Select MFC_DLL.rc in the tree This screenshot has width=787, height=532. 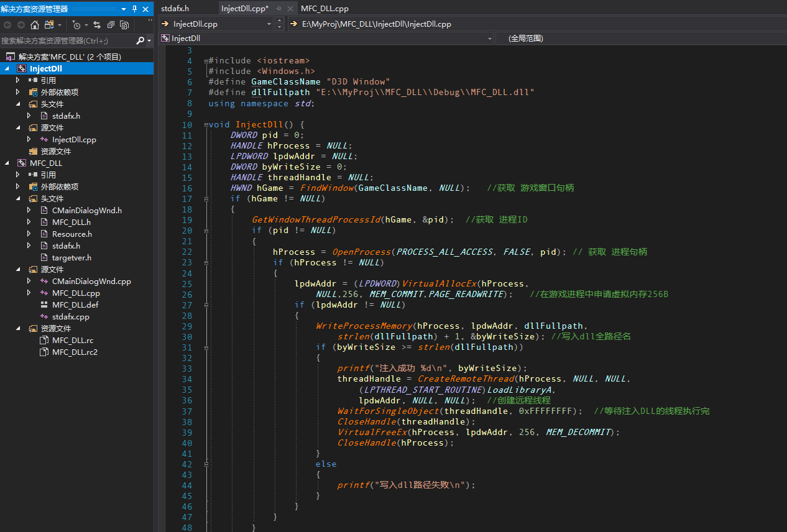[x=73, y=340]
